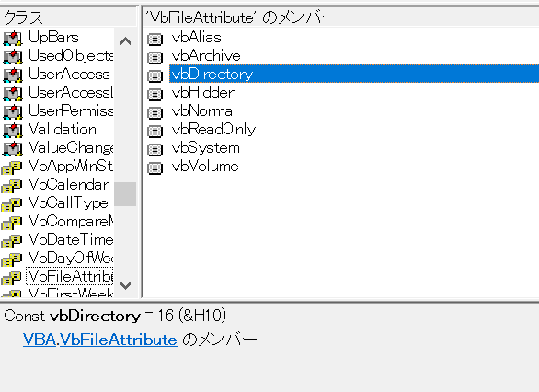Choose VbDateTimeFormat class entry
539x392 pixels.
(71, 239)
